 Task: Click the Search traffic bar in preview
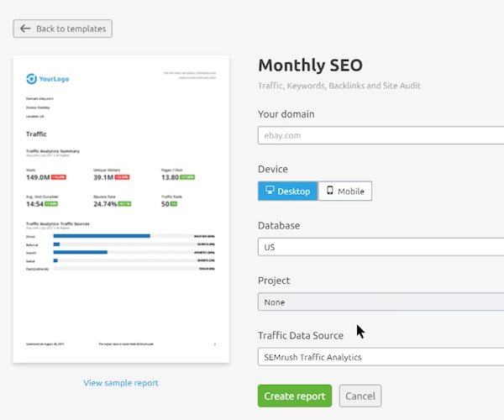click(81, 252)
